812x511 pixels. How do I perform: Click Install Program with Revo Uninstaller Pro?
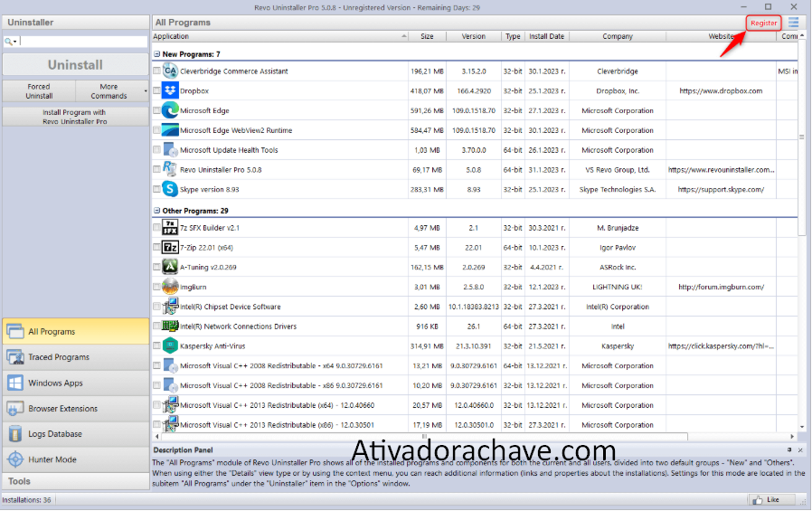click(76, 117)
